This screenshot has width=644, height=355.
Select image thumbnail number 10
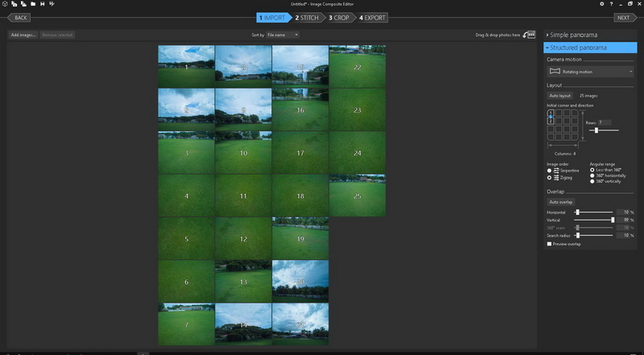(243, 152)
